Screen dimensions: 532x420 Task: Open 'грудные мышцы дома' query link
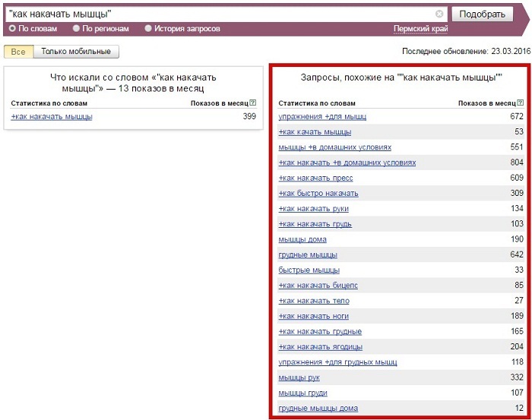click(x=318, y=409)
